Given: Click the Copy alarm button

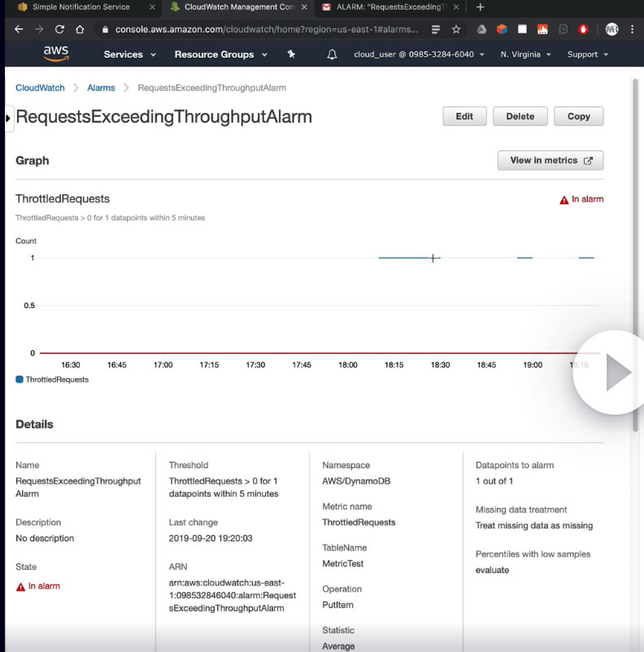Looking at the screenshot, I should coord(578,116).
